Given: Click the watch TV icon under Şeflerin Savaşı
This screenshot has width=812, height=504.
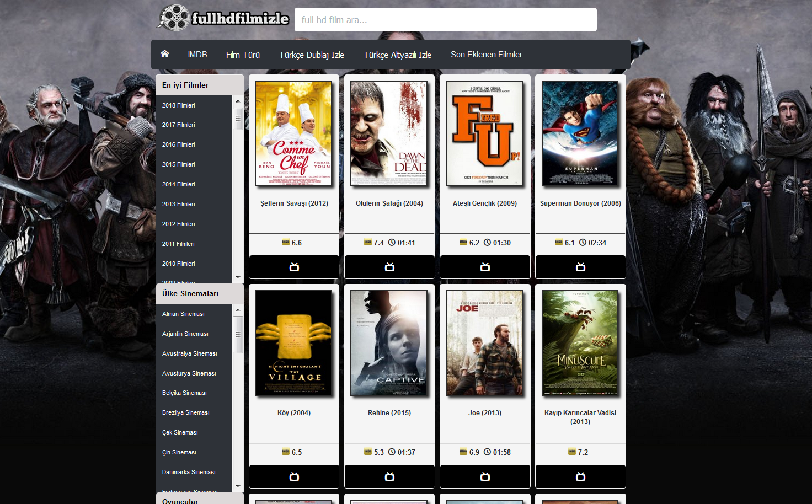Looking at the screenshot, I should tap(294, 267).
